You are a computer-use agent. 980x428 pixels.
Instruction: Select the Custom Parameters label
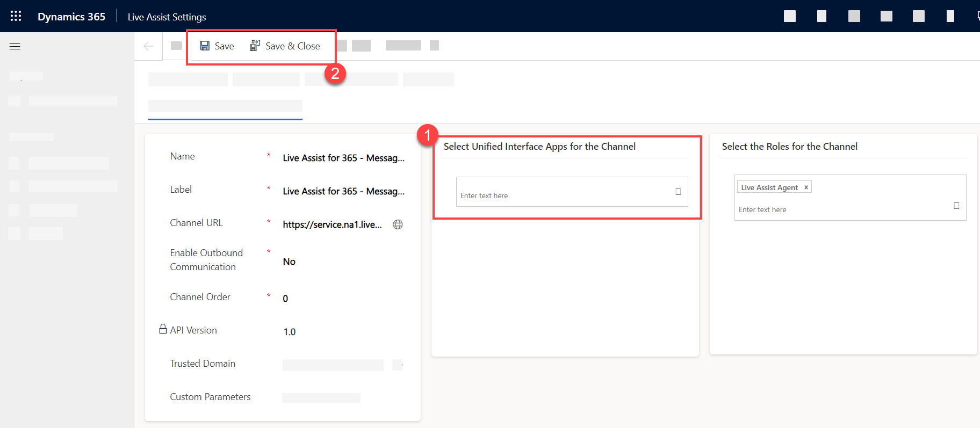tap(210, 397)
